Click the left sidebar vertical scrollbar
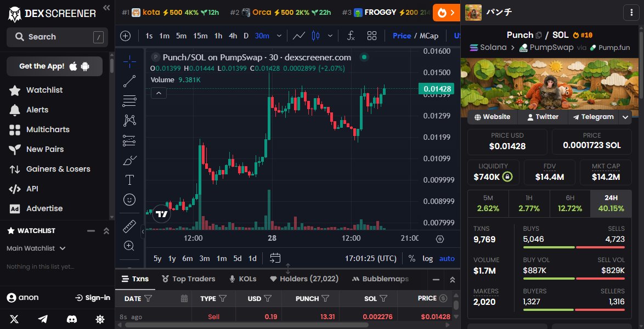 [112, 66]
